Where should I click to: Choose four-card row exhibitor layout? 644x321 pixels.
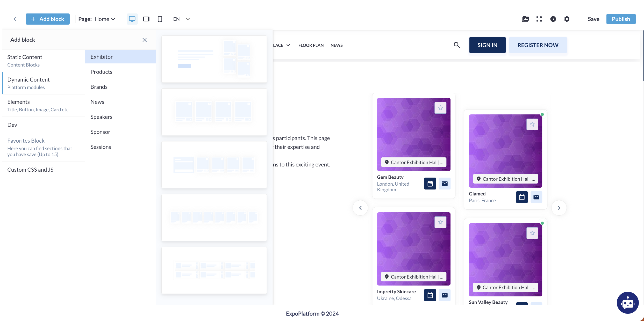(214, 112)
